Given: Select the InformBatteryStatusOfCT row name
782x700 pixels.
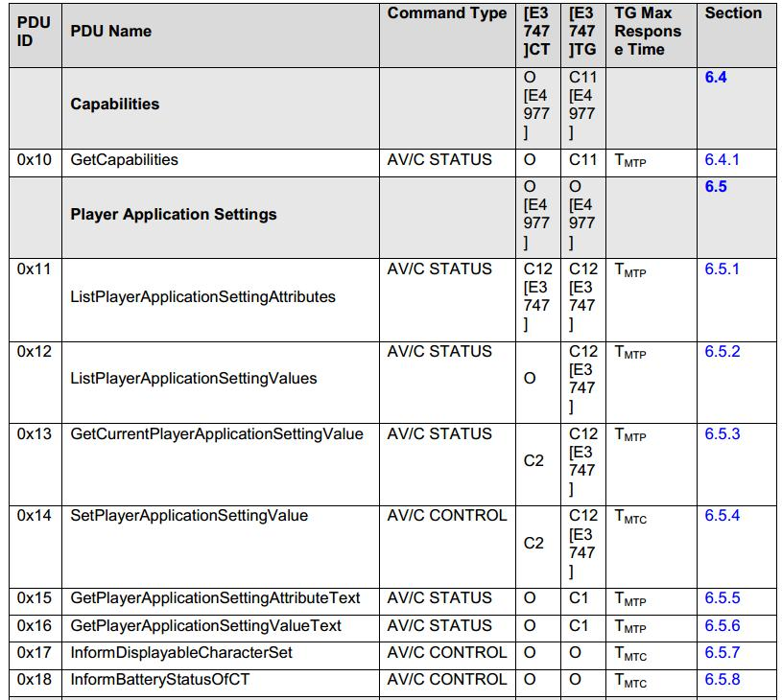Looking at the screenshot, I should coord(159,679).
